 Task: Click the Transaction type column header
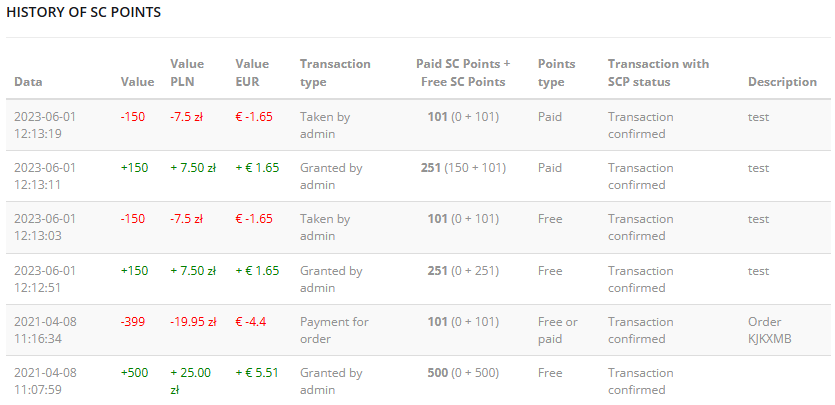click(335, 73)
